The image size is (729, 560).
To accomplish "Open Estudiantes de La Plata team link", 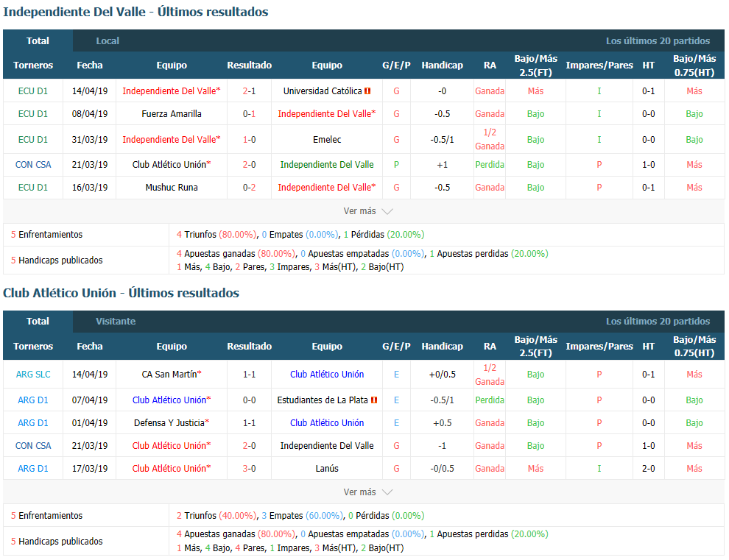I will point(323,400).
